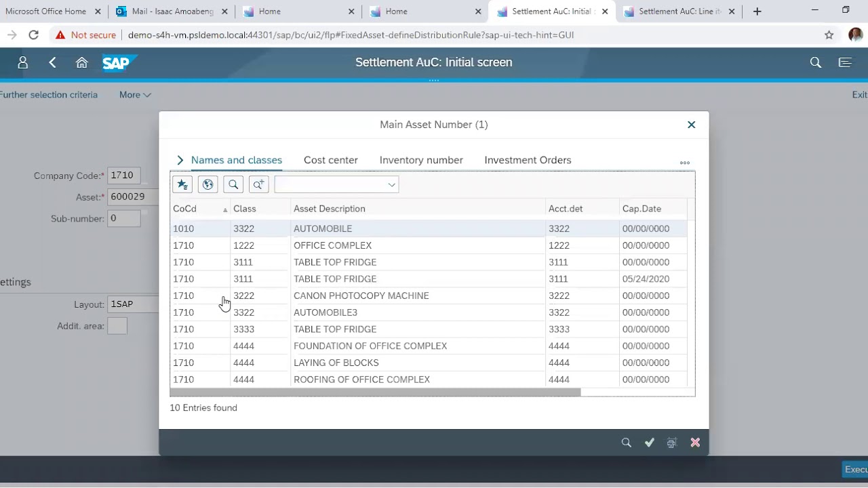Expand the search helps chevron

[x=180, y=160]
